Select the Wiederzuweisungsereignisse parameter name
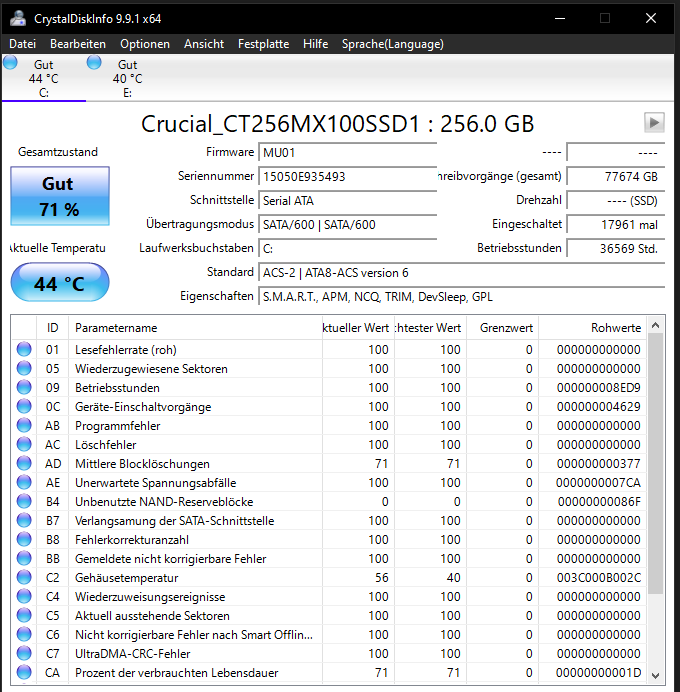The width and height of the screenshot is (680, 692). click(x=150, y=597)
